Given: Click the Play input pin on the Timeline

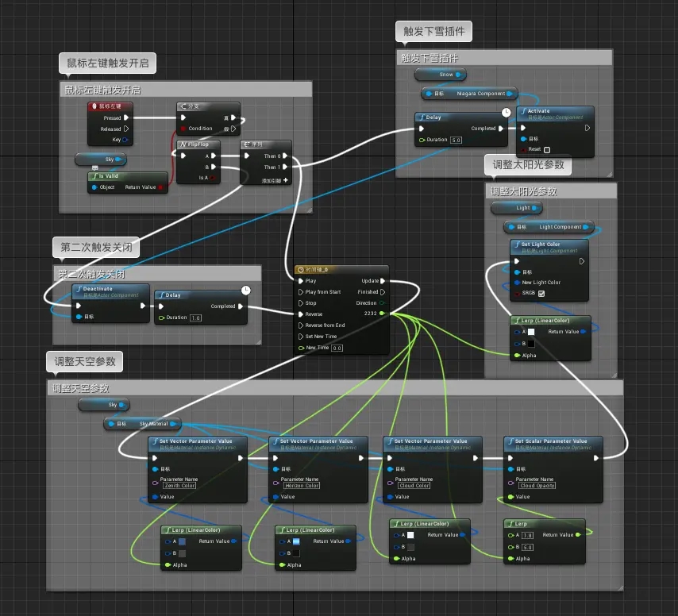Looking at the screenshot, I should (x=301, y=280).
